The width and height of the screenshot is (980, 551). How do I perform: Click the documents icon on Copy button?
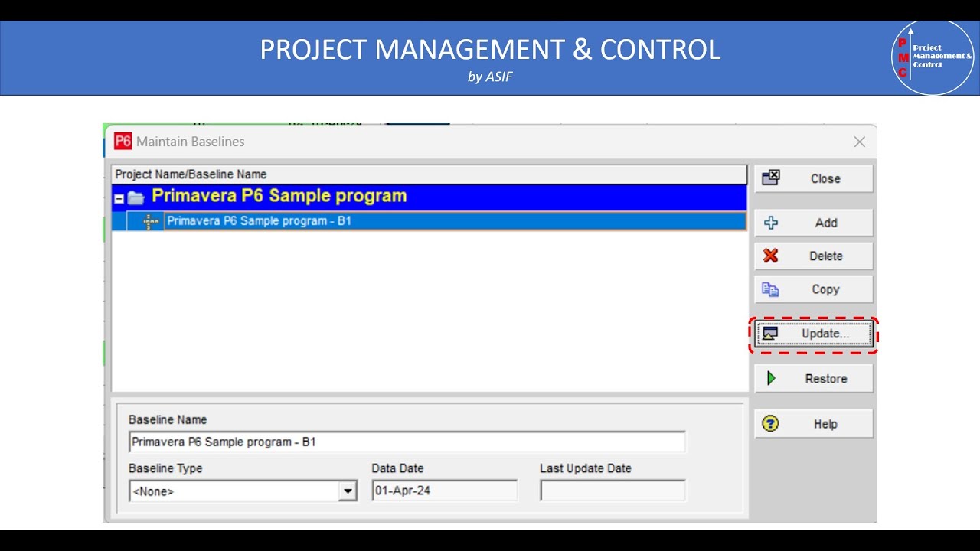[770, 289]
